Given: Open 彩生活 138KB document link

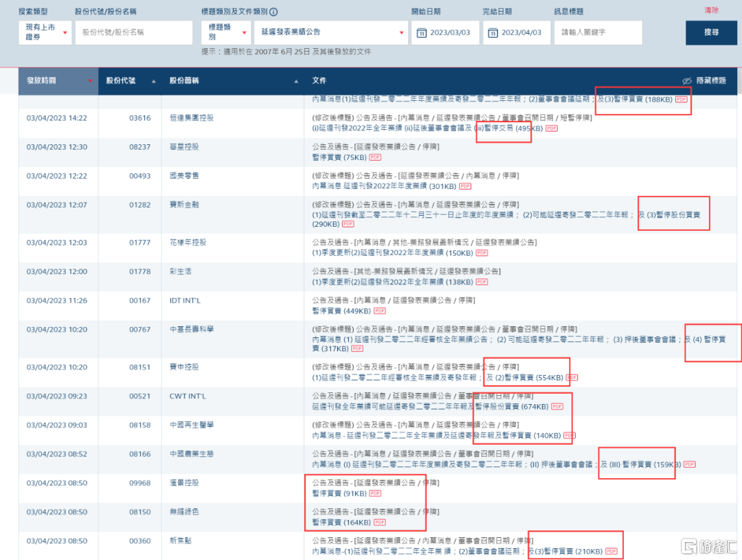Looking at the screenshot, I should 392,282.
